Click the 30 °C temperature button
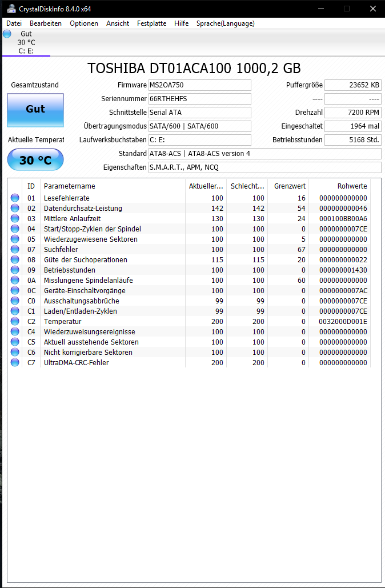 tap(35, 160)
